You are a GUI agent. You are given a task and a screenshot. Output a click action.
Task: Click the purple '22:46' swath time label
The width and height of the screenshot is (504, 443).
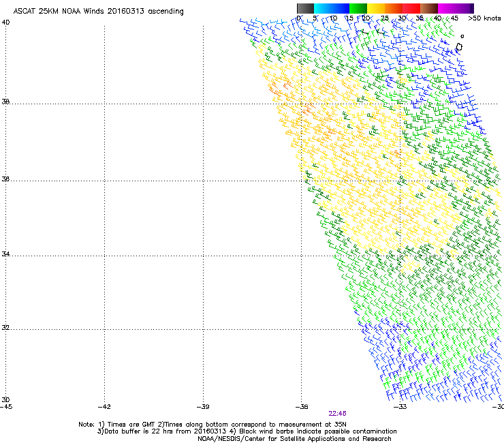(x=337, y=414)
